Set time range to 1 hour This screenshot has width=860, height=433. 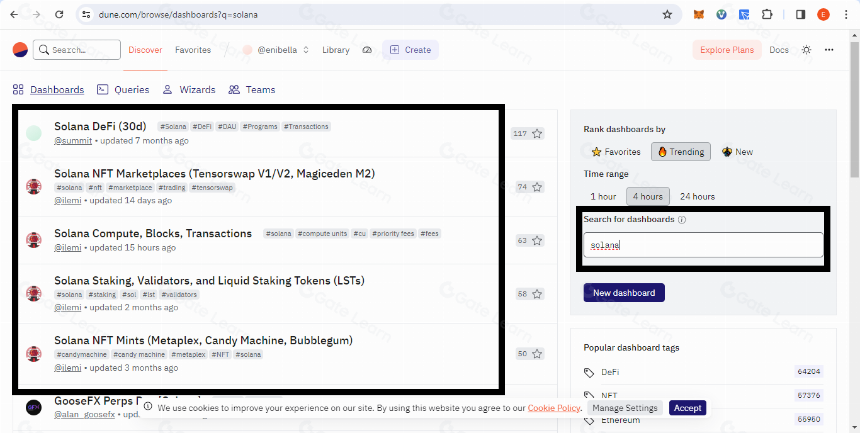click(603, 196)
